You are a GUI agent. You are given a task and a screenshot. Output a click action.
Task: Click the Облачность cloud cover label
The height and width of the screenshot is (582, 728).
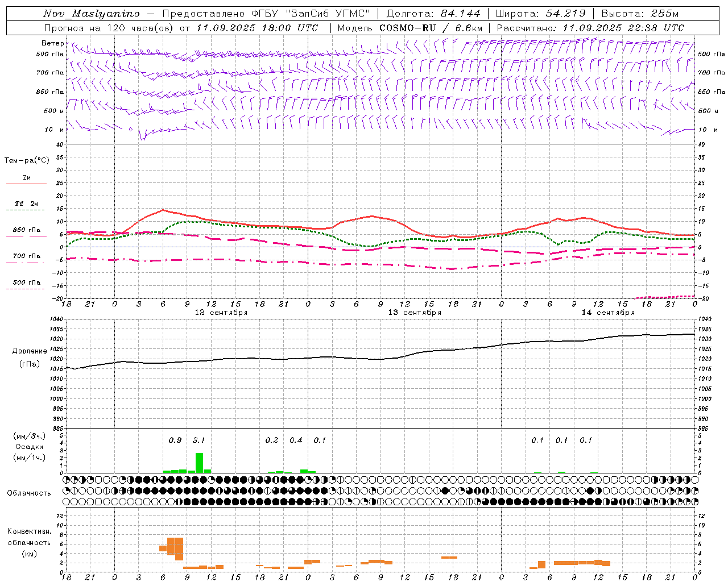(x=29, y=493)
